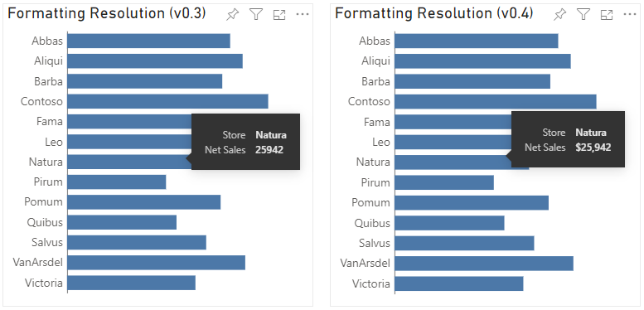Pin the Formatting Resolution (v0.4) visual

tap(559, 15)
